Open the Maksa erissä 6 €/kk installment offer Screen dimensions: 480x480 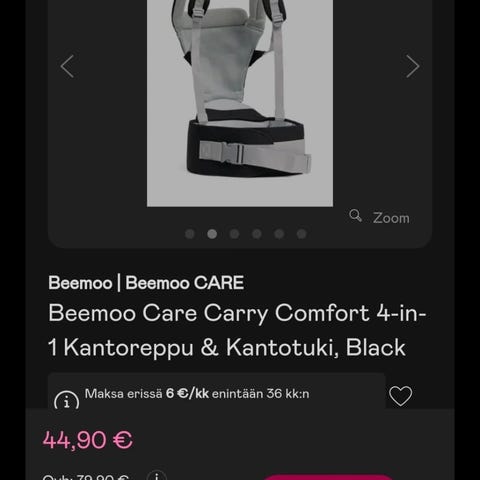pyautogui.click(x=197, y=394)
